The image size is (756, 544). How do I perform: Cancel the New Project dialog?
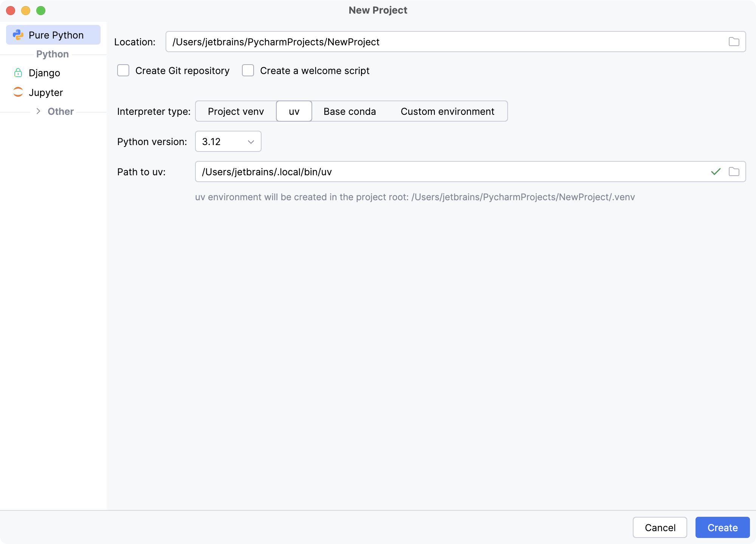(x=660, y=527)
